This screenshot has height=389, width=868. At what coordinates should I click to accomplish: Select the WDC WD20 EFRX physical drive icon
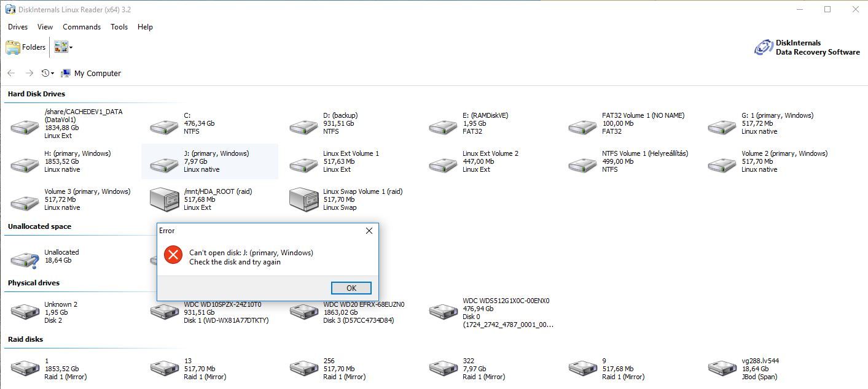click(303, 311)
